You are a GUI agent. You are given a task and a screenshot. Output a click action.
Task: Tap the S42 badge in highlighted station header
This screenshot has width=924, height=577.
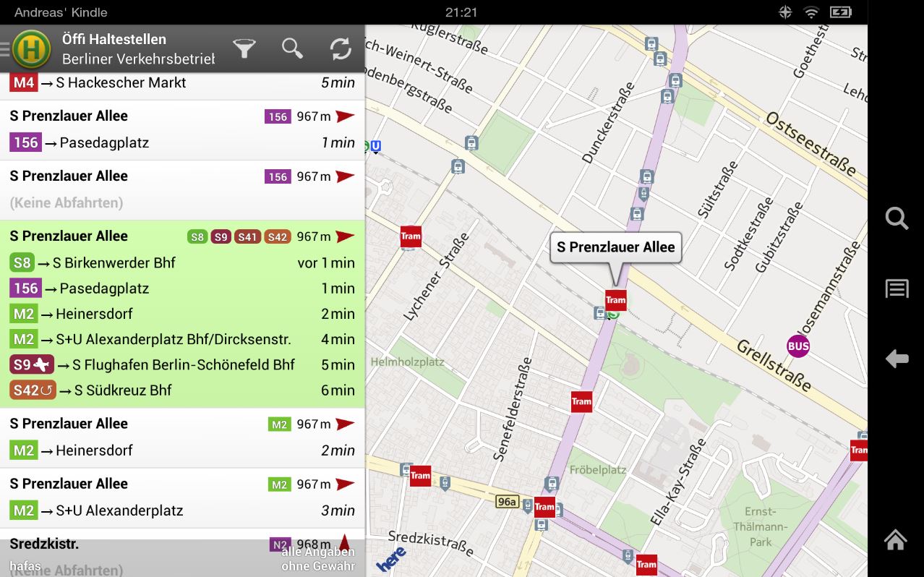click(277, 236)
